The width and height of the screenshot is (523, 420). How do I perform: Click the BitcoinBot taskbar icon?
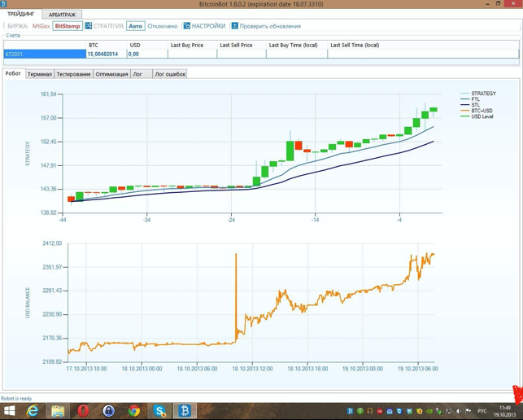pyautogui.click(x=185, y=411)
